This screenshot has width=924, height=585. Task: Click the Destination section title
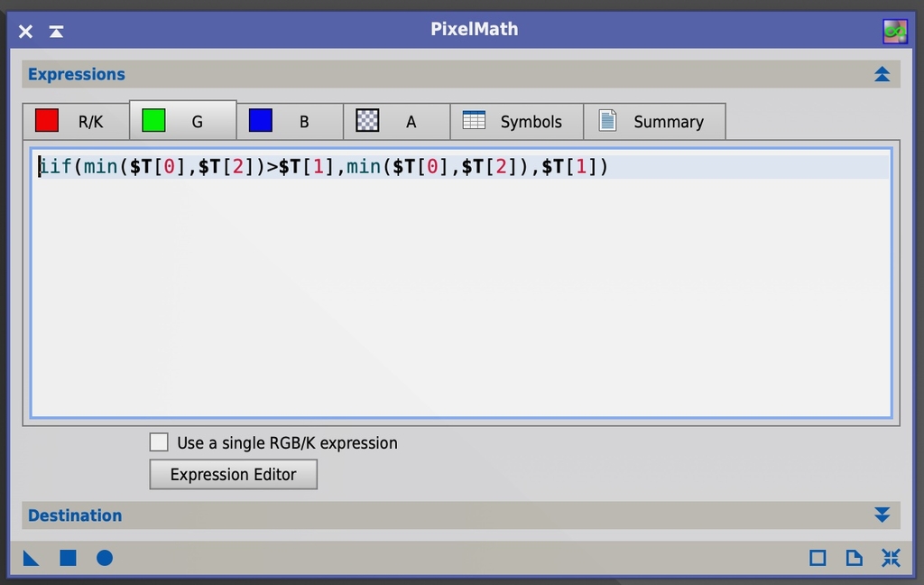coord(75,515)
